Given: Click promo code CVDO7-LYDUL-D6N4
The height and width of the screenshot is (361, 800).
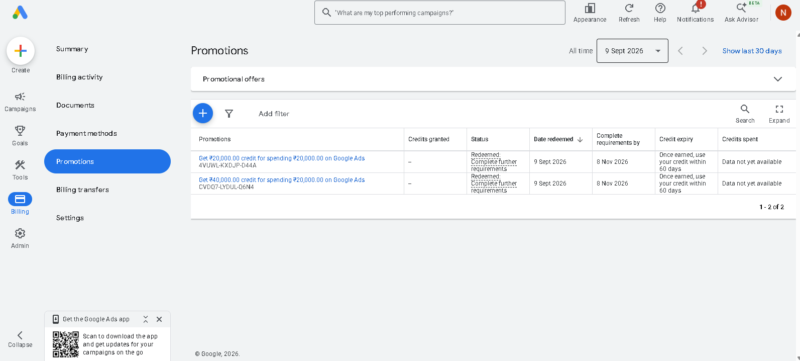Looking at the screenshot, I should click(x=226, y=187).
